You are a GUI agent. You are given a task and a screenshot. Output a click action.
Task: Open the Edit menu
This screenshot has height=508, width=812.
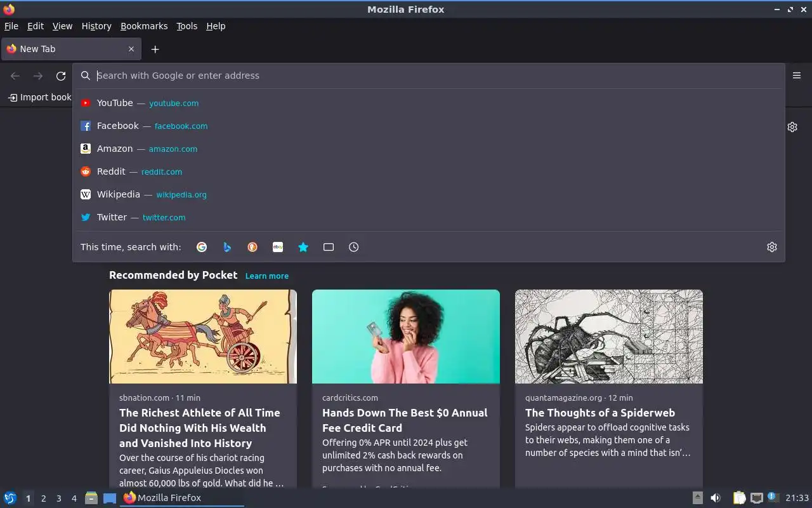pyautogui.click(x=36, y=26)
